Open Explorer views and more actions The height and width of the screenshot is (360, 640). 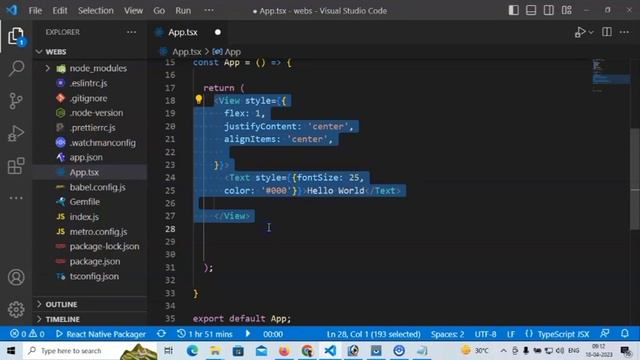[x=131, y=32]
